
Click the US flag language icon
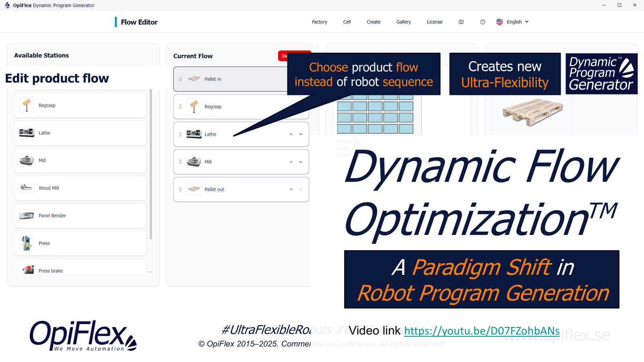pyautogui.click(x=500, y=22)
